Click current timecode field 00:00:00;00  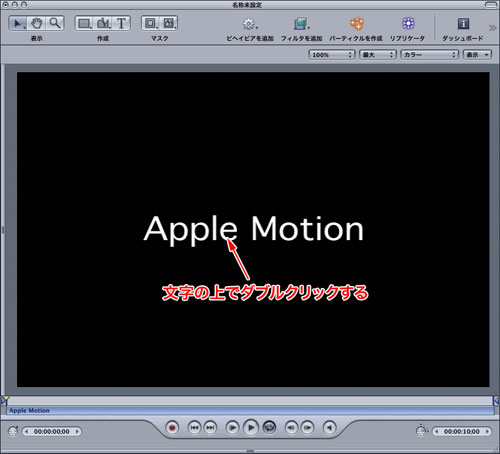[52, 432]
